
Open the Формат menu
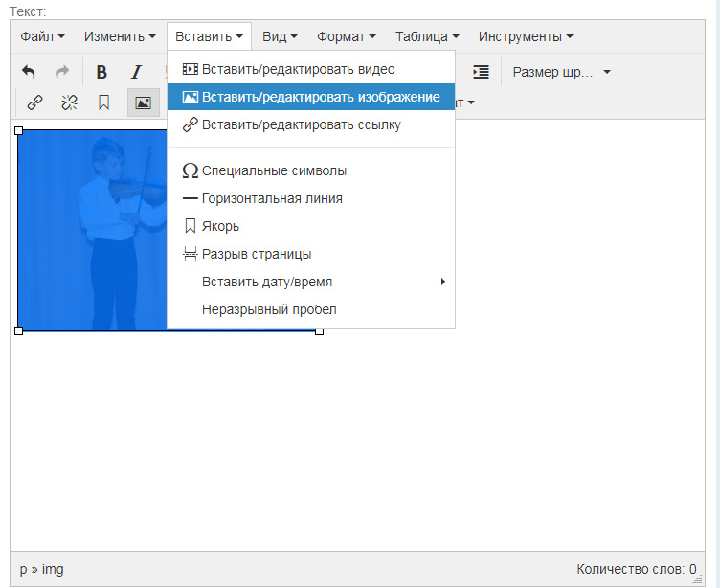(x=347, y=36)
